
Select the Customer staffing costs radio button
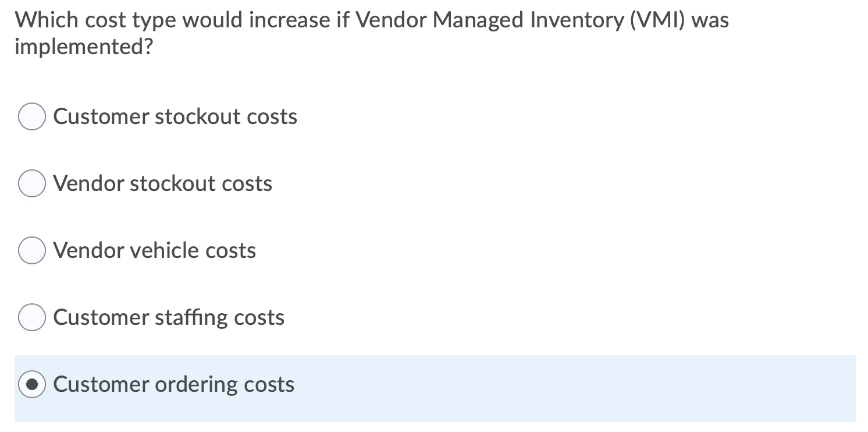click(x=32, y=317)
